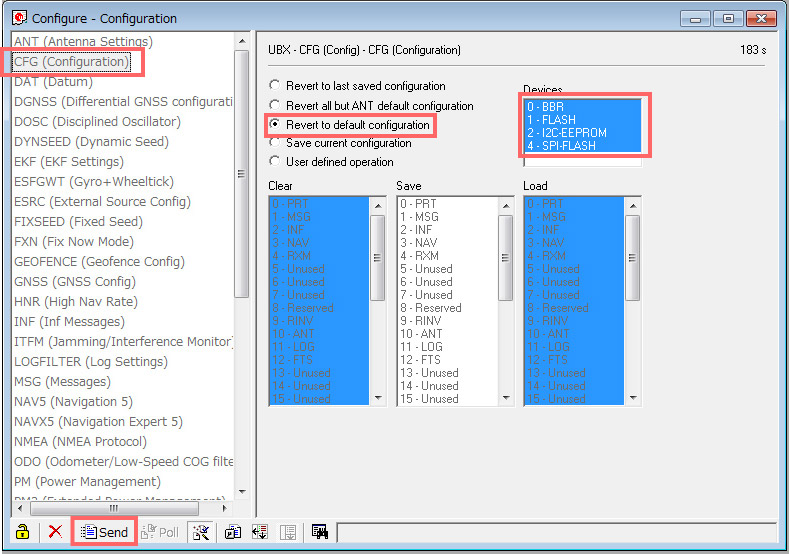Click the icon right of the magic wand

233,532
